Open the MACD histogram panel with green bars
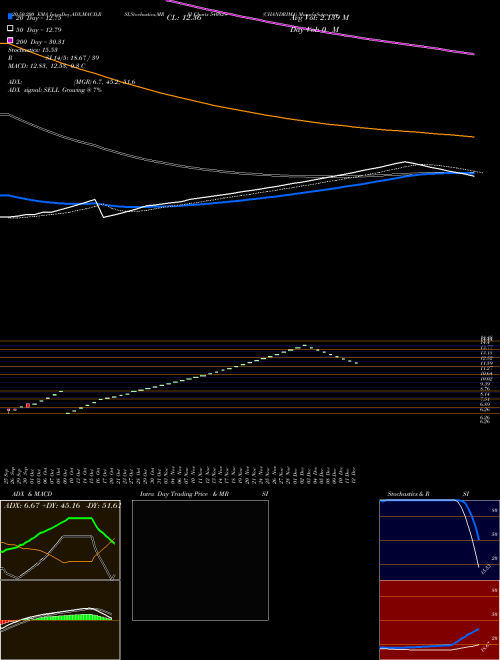Image resolution: width=500 pixels, height=660 pixels. pyautogui.click(x=60, y=620)
